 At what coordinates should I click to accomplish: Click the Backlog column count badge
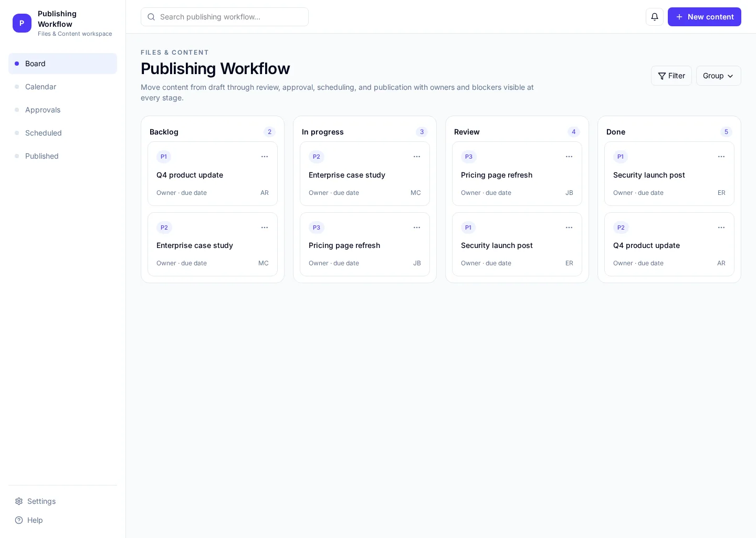(x=269, y=132)
